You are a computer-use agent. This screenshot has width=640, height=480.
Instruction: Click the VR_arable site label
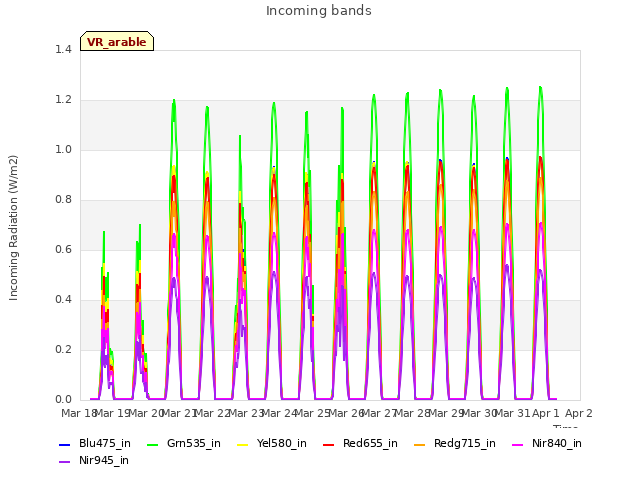117,42
